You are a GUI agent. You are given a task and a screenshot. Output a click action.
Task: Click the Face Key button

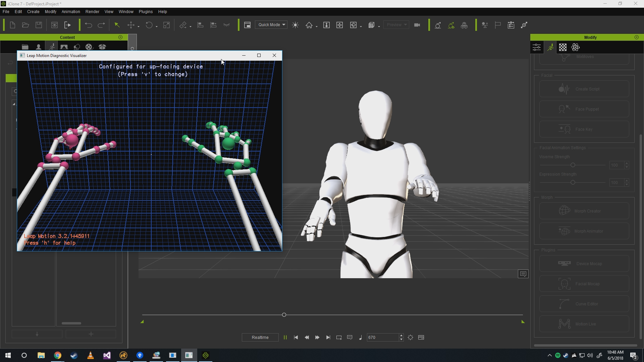point(584,129)
